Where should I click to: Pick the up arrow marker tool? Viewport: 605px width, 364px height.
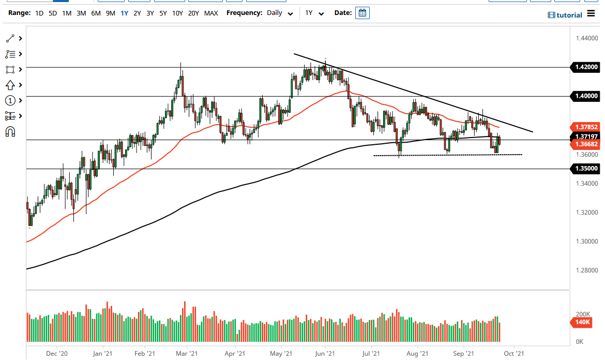tap(10, 85)
